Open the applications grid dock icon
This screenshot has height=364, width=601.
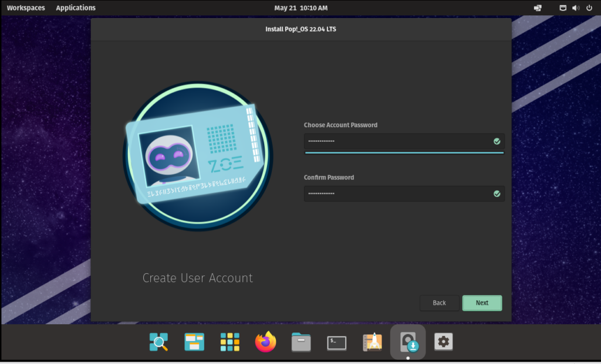[x=230, y=342]
